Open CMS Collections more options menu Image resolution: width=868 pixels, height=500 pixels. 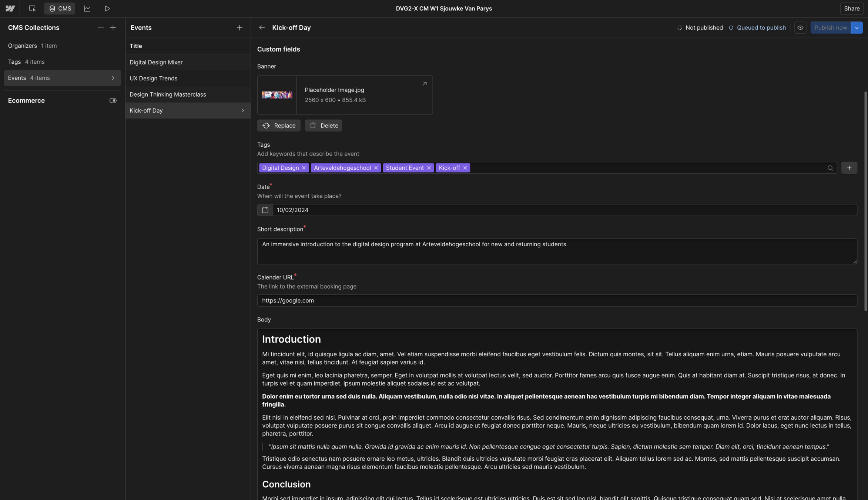click(x=101, y=28)
